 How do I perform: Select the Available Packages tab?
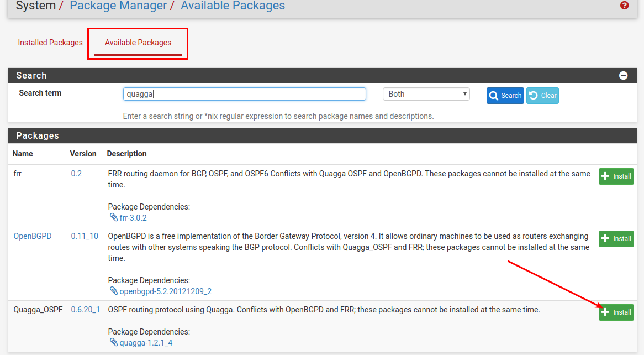tap(138, 43)
